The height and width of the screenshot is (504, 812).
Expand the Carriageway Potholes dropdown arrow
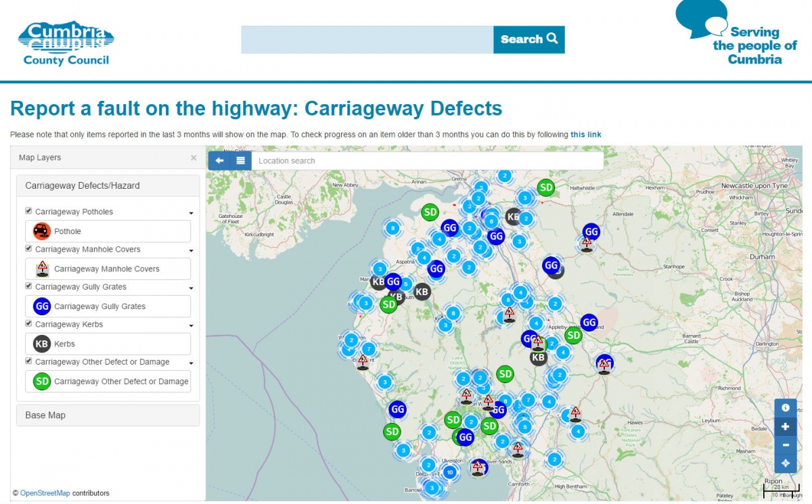point(191,212)
